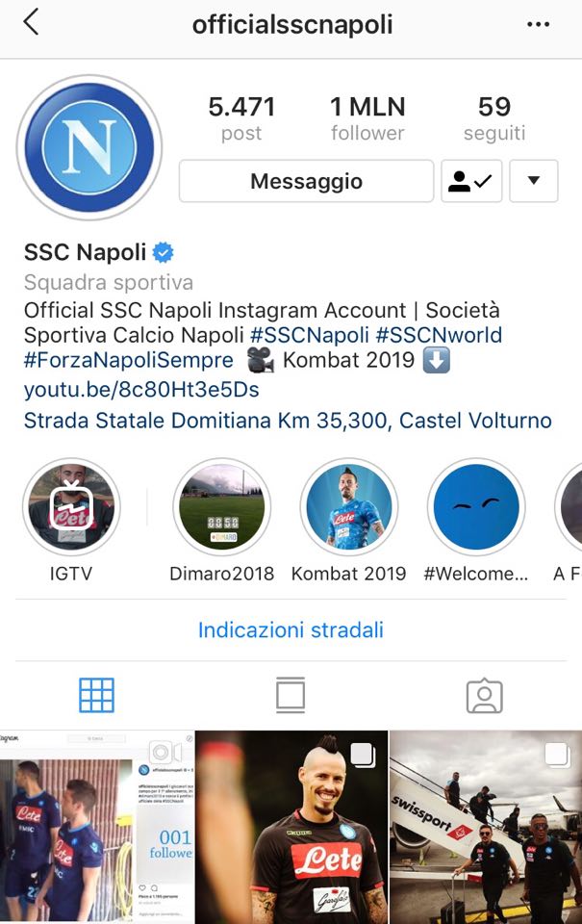Open the IGTV highlight circle

click(71, 507)
